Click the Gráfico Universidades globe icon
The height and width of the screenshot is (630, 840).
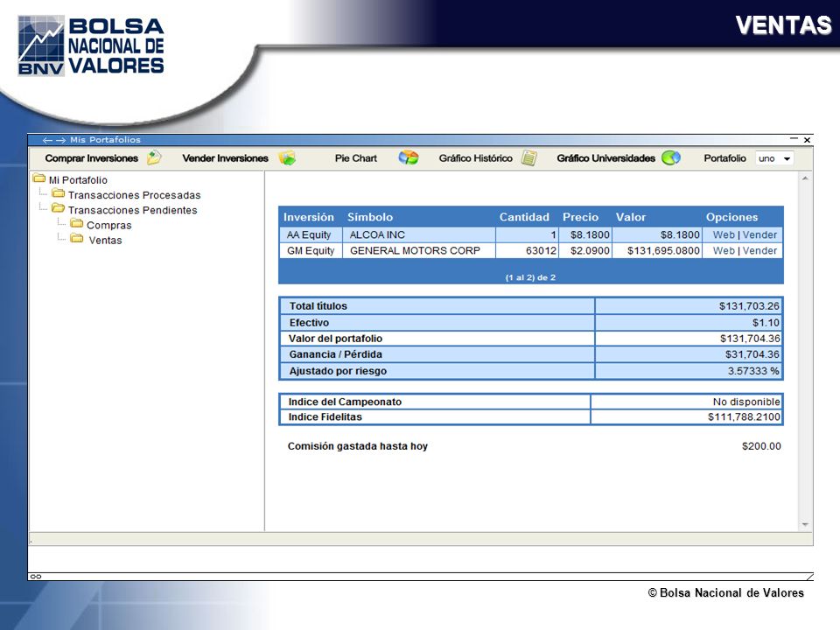pyautogui.click(x=671, y=157)
